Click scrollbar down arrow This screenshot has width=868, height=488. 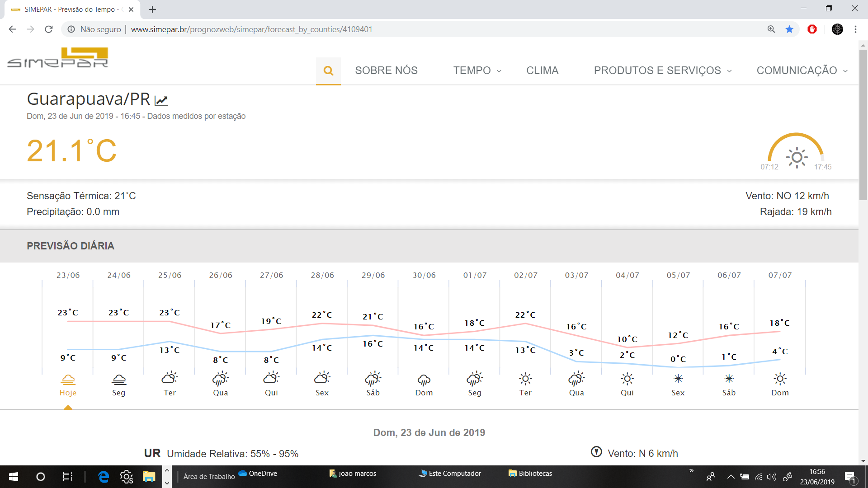(x=863, y=461)
